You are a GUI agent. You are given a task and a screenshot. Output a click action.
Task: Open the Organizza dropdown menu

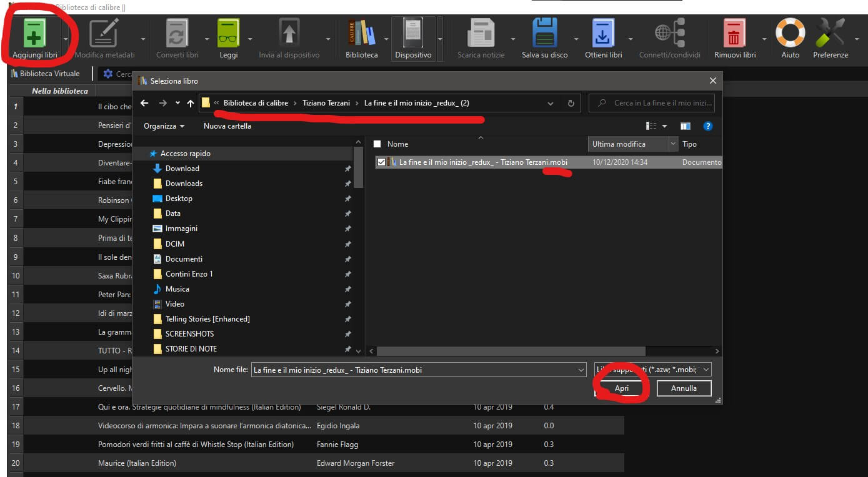(x=164, y=126)
